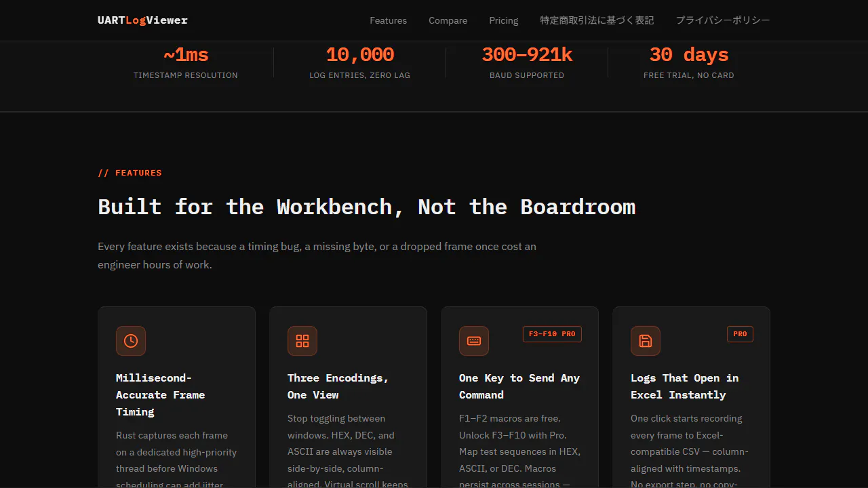Image resolution: width=868 pixels, height=488 pixels.
Task: Open the Features nav link
Action: 389,20
